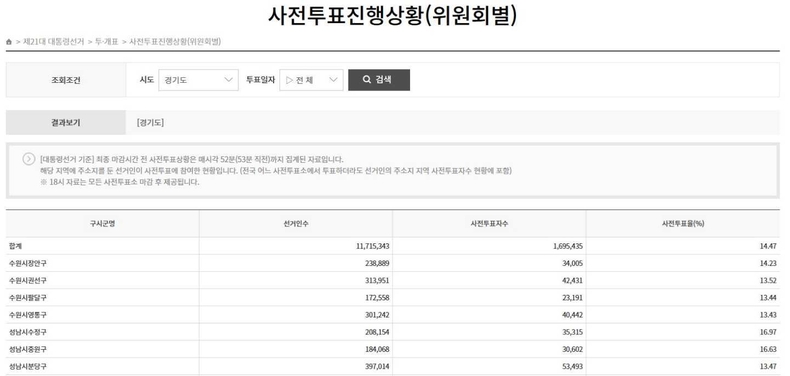Click the 18시 자료 notice line
The image size is (790, 376).
120,182
